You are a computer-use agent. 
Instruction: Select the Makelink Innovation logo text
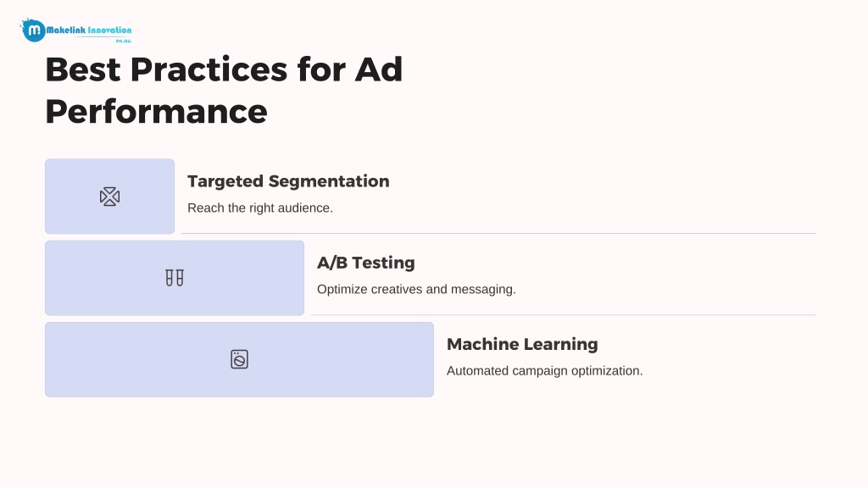click(x=88, y=30)
